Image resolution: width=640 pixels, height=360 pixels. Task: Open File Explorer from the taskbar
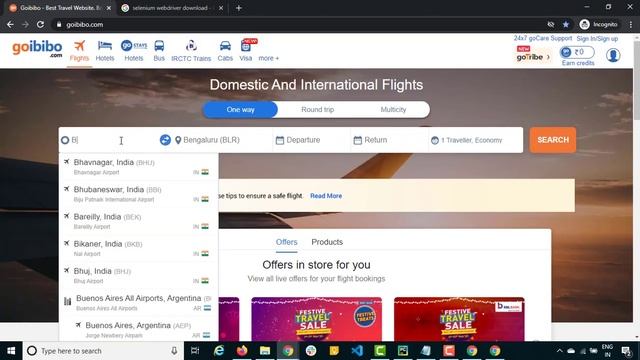[265, 351]
